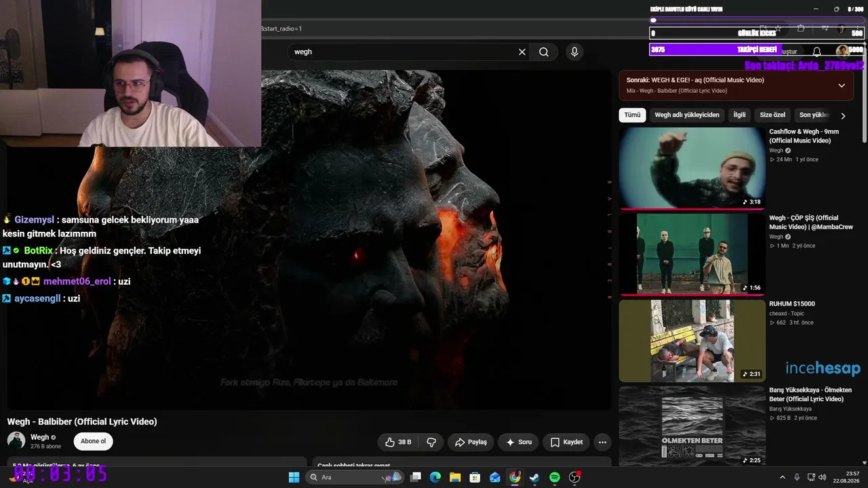Image resolution: width=868 pixels, height=488 pixels.
Task: Open the volume speaker tray icon
Action: click(x=821, y=477)
